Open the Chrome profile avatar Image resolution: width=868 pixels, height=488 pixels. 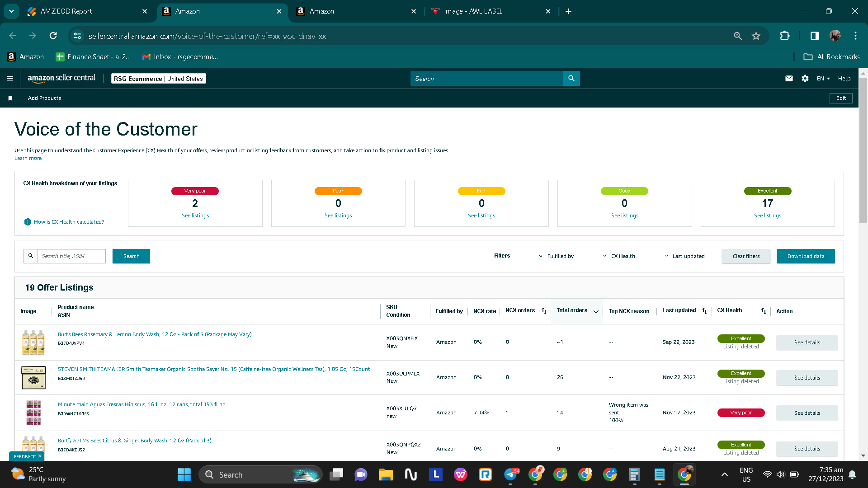click(835, 36)
